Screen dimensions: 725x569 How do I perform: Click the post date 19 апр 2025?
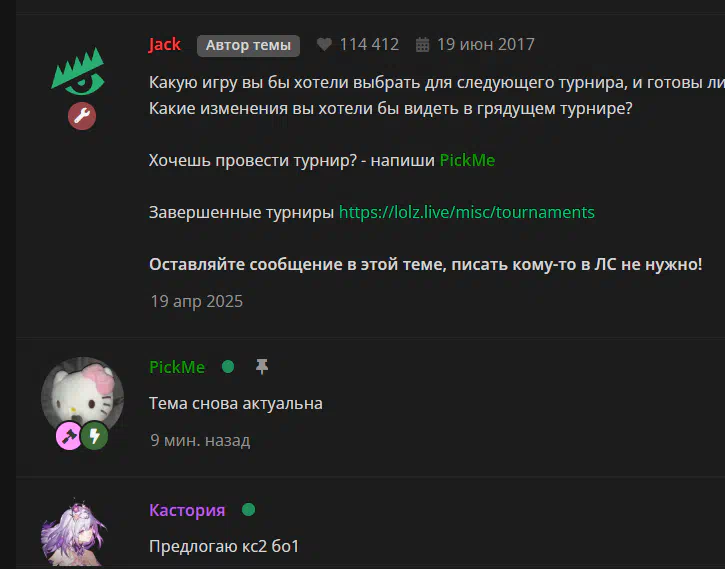(197, 301)
